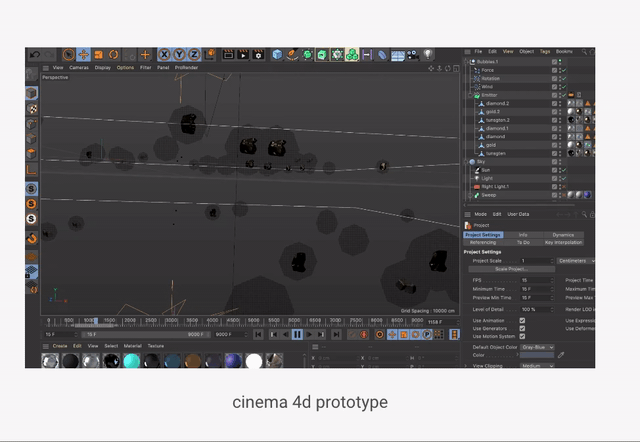This screenshot has height=442, width=640.
Task: Toggle the Force enable checkmark
Action: coord(564,70)
